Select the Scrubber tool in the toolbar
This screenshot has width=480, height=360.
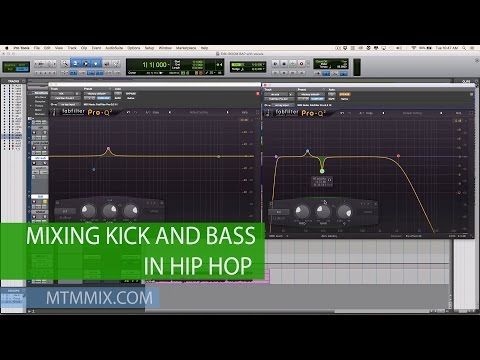[x=106, y=63]
